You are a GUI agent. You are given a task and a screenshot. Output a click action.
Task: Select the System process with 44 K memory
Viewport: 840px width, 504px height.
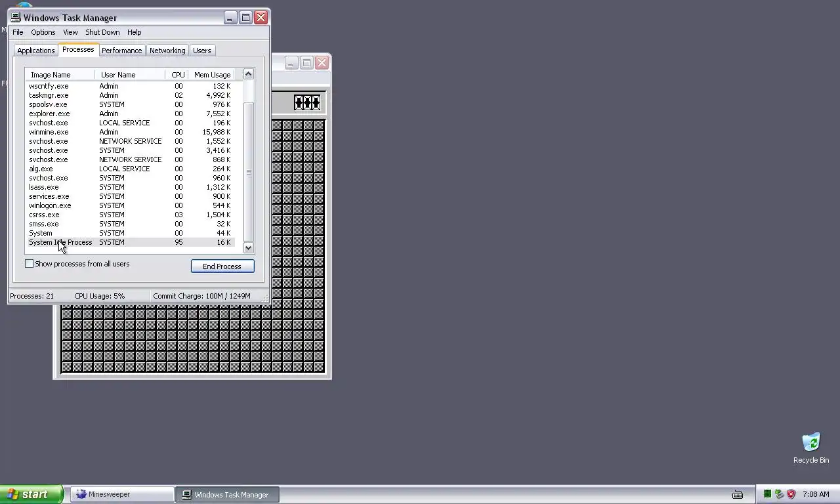130,233
